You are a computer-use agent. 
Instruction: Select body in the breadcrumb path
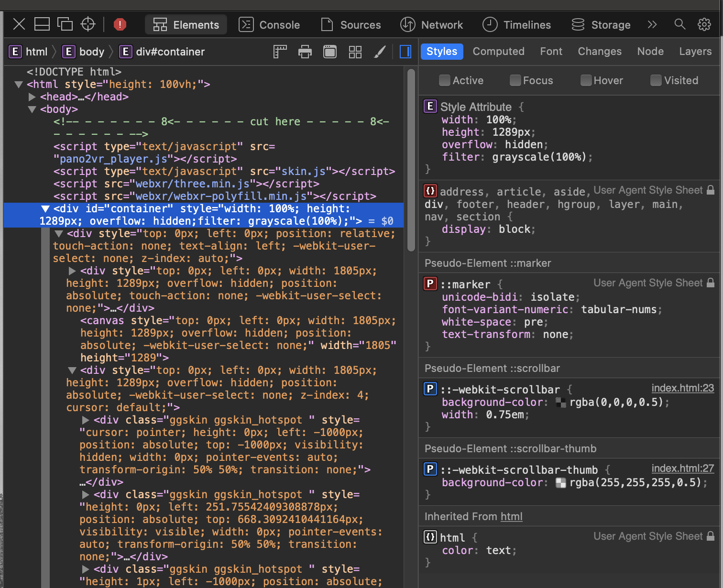84,52
